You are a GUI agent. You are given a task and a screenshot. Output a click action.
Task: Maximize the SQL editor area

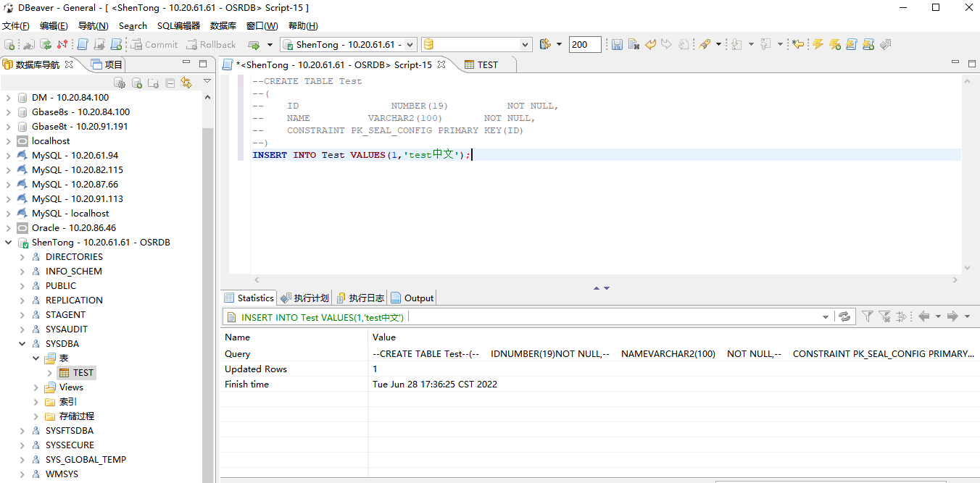pos(972,64)
